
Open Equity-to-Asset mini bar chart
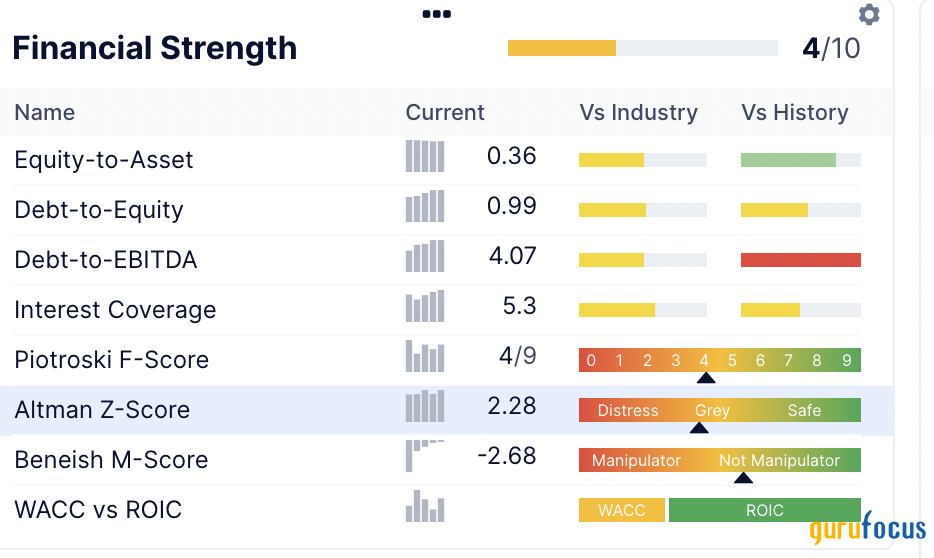[x=425, y=157]
